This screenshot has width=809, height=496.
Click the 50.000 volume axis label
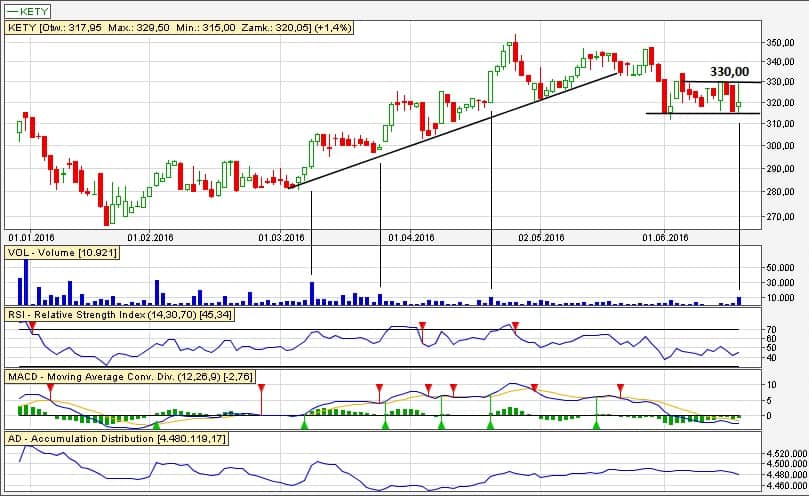click(780, 268)
